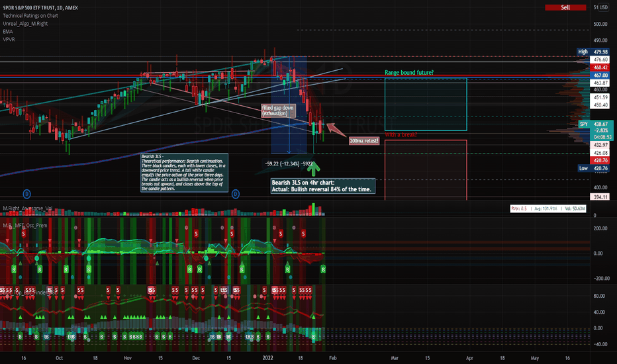617x364 pixels.
Task: Select the blue price range measurement box
Action: point(289,105)
